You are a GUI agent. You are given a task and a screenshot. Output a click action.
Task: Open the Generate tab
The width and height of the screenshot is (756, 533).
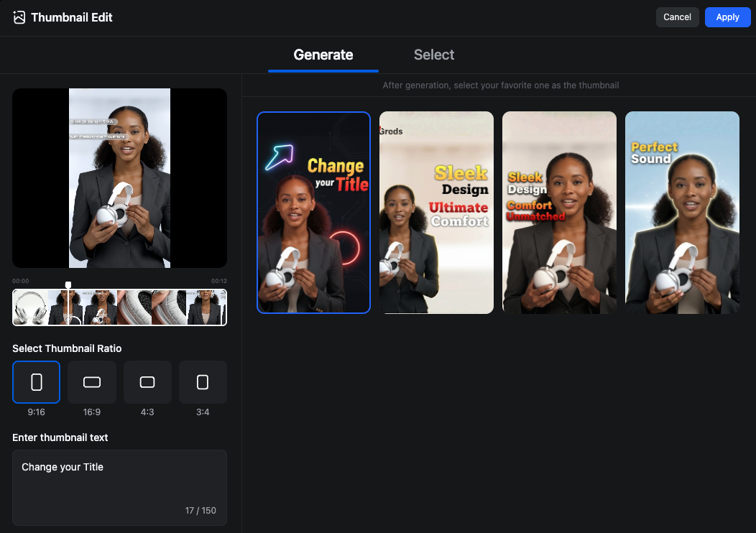[323, 55]
